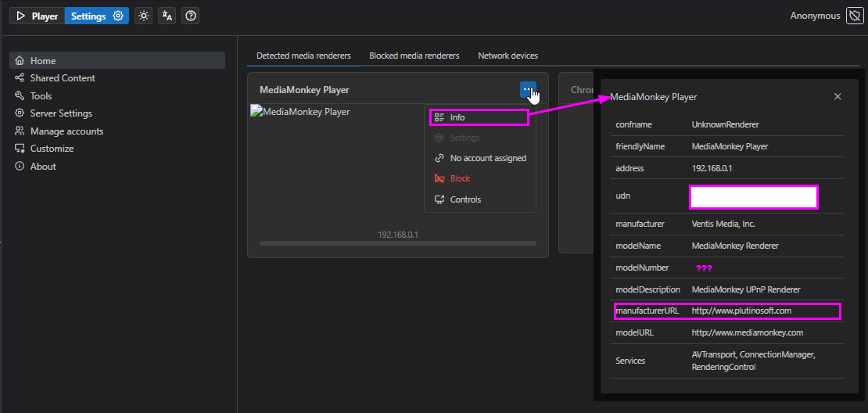Open Shared Content in sidebar
Image resolution: width=868 pixels, height=413 pixels.
pos(63,78)
